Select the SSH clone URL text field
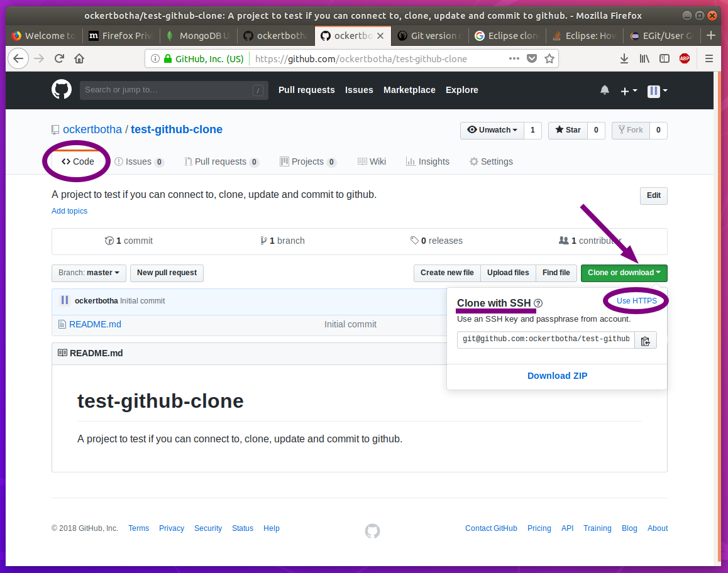 tap(546, 340)
